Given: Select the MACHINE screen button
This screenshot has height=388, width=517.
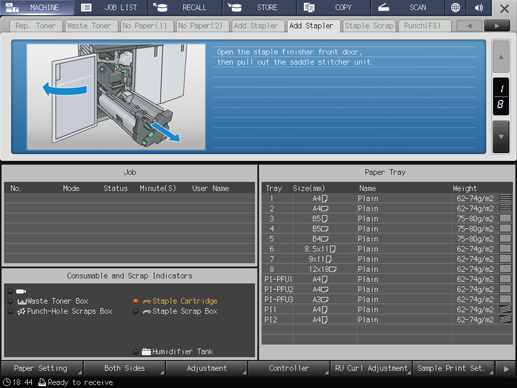Looking at the screenshot, I should tap(37, 8).
